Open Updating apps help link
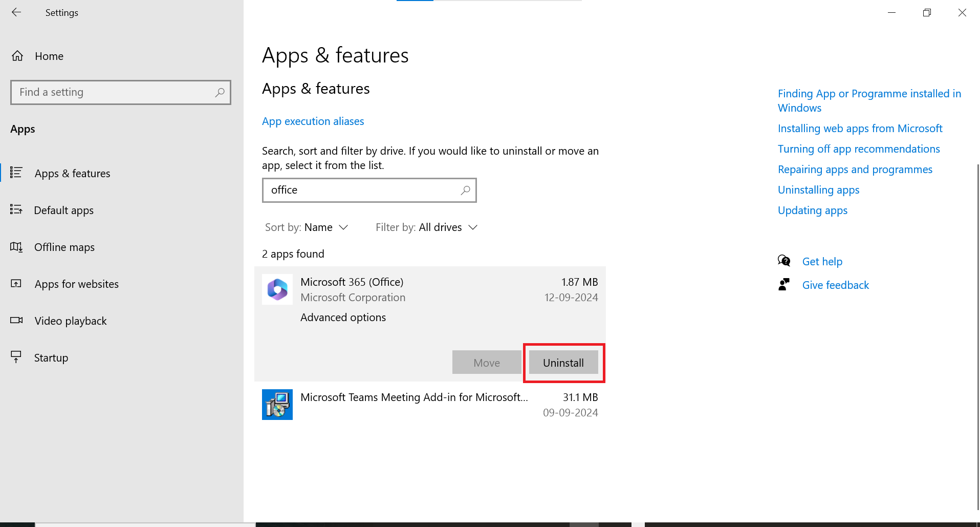980x527 pixels. (x=813, y=210)
